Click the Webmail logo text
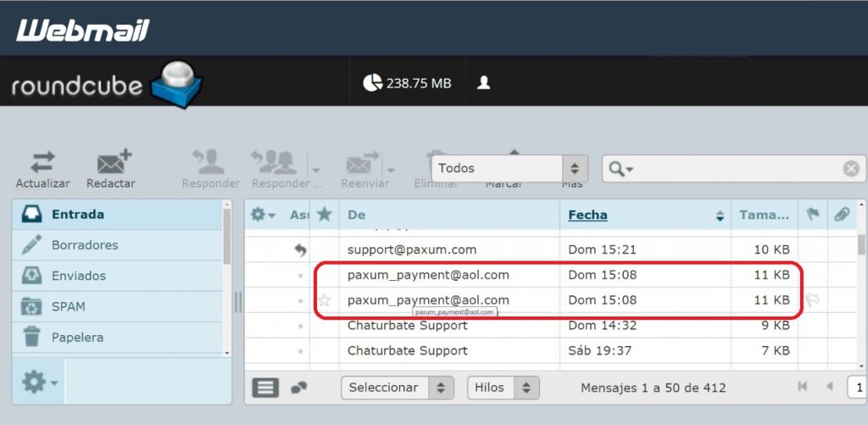 point(83,31)
